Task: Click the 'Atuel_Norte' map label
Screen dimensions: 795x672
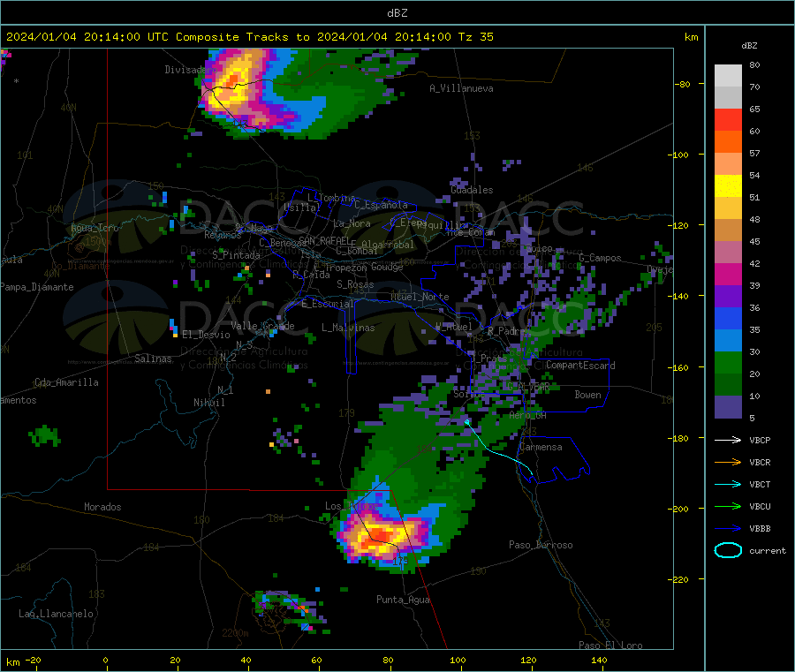Action: (x=420, y=297)
